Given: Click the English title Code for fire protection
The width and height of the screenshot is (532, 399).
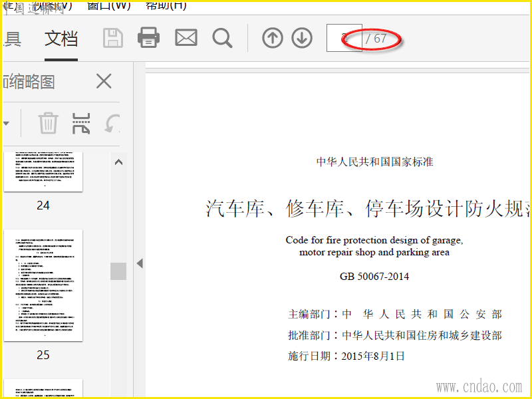Looking at the screenshot, I should [374, 246].
